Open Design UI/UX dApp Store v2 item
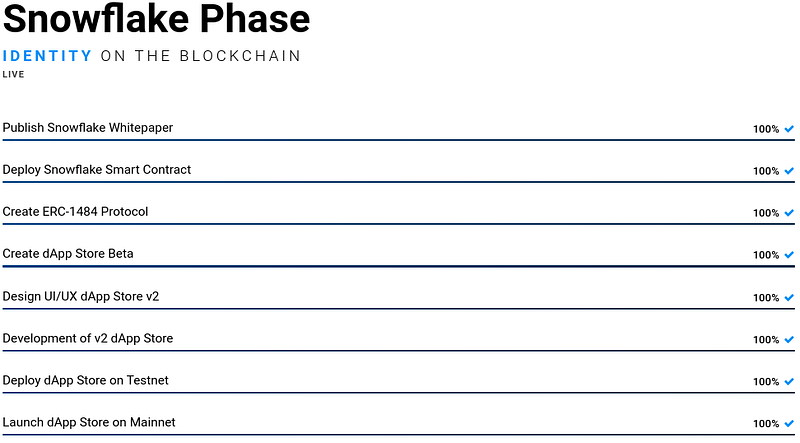Viewport: 800px width, 443px height. (x=80, y=297)
